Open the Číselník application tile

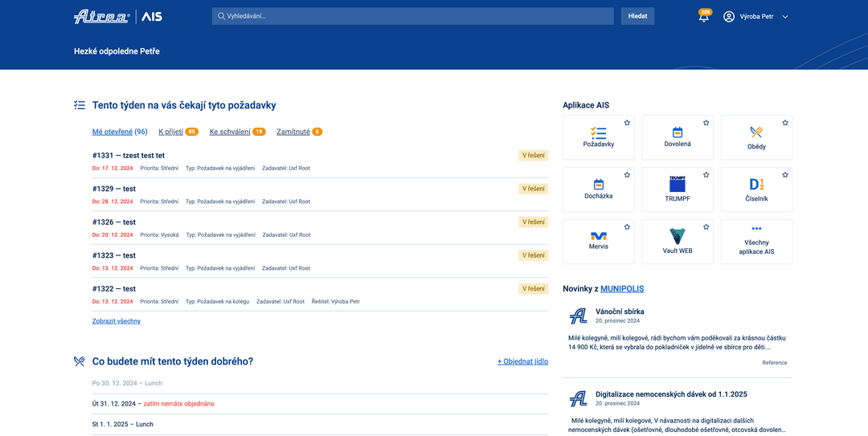click(x=757, y=189)
